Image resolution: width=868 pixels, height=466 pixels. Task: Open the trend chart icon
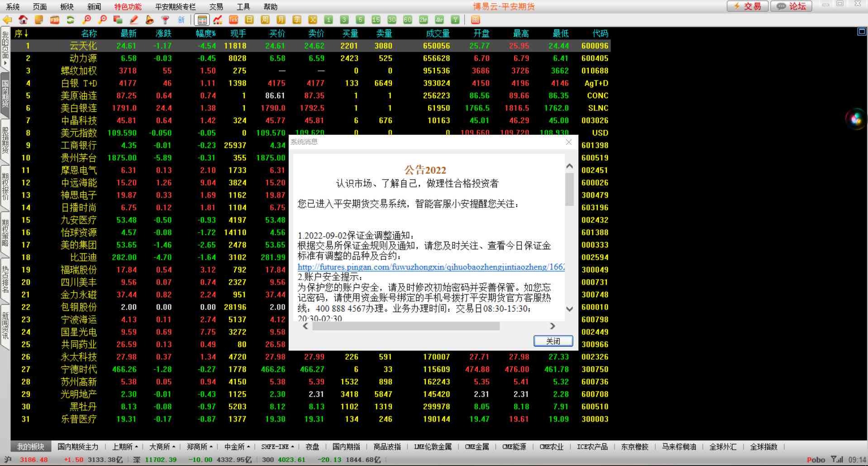218,20
